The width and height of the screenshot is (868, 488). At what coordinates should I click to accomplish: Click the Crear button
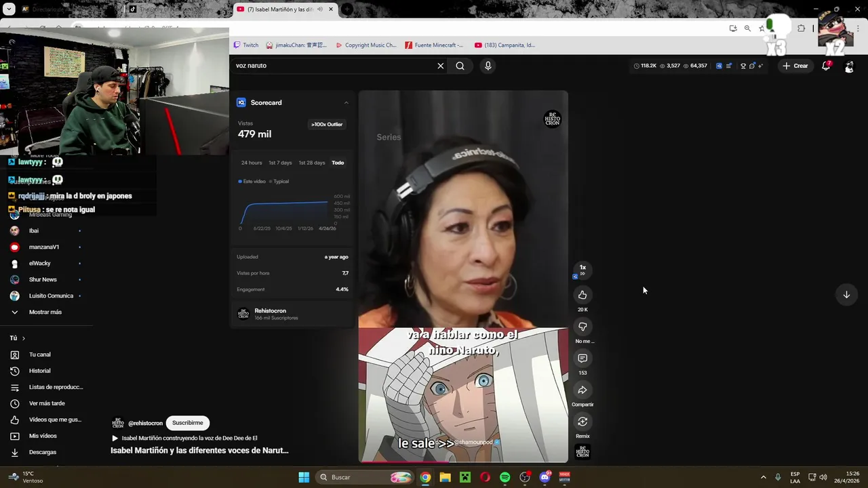click(795, 66)
